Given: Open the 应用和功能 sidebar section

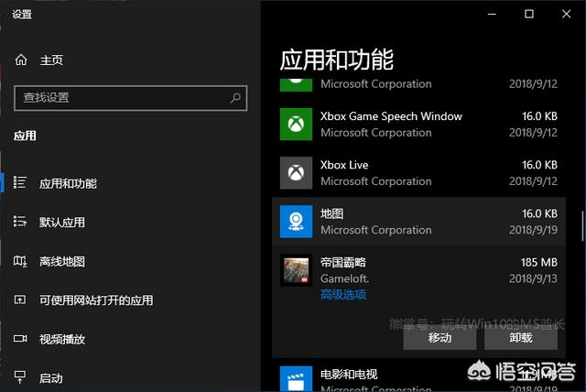Looking at the screenshot, I should [68, 183].
